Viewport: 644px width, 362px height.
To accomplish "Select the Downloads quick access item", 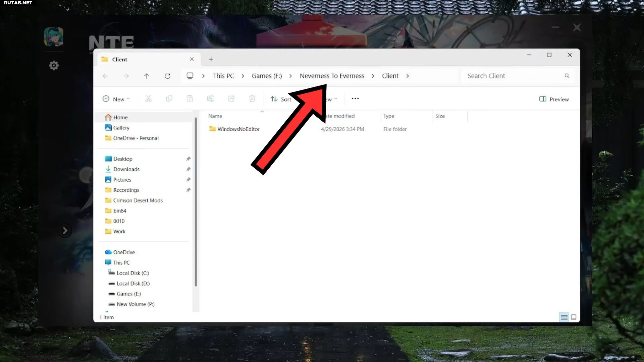I will (x=126, y=169).
